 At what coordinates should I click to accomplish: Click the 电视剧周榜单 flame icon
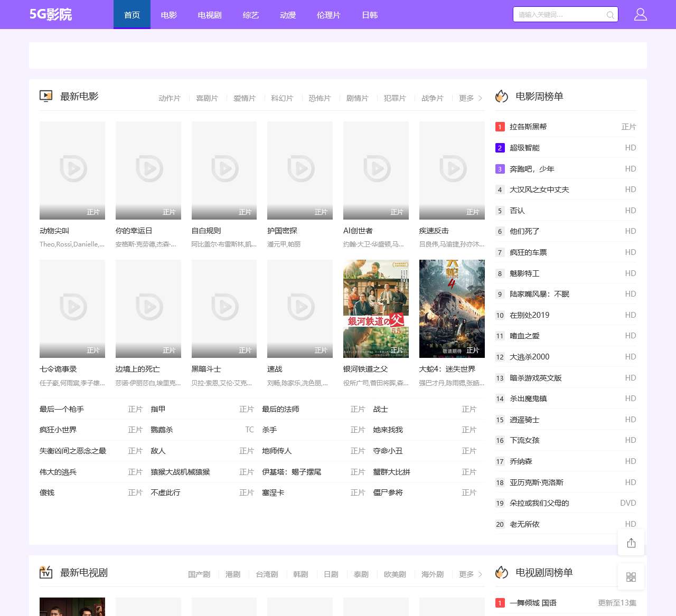point(501,572)
